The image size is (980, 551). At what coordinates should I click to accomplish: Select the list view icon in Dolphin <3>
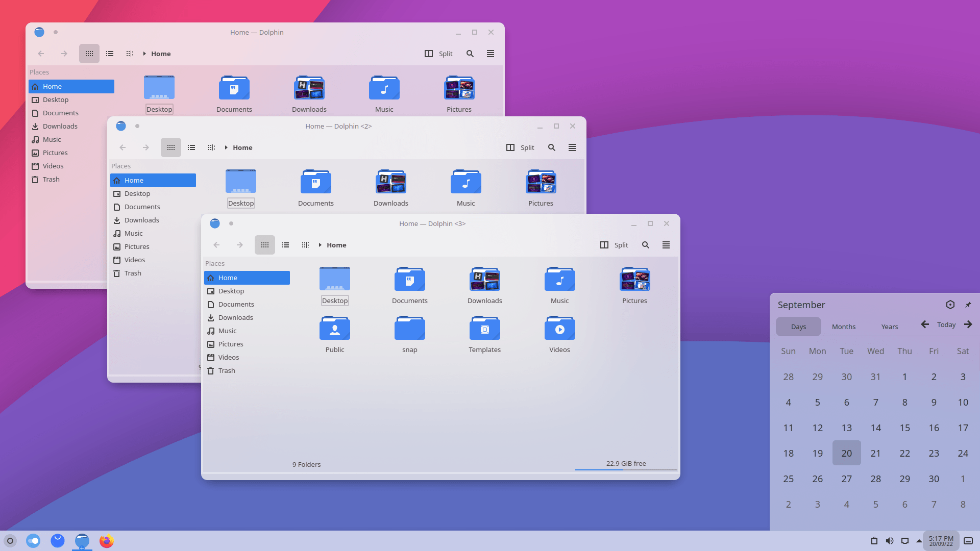pos(285,245)
